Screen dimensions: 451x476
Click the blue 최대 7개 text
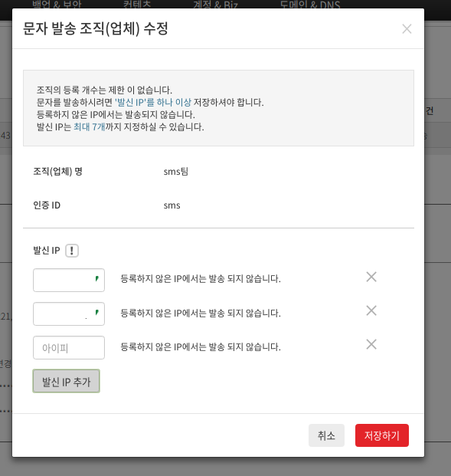[89, 126]
